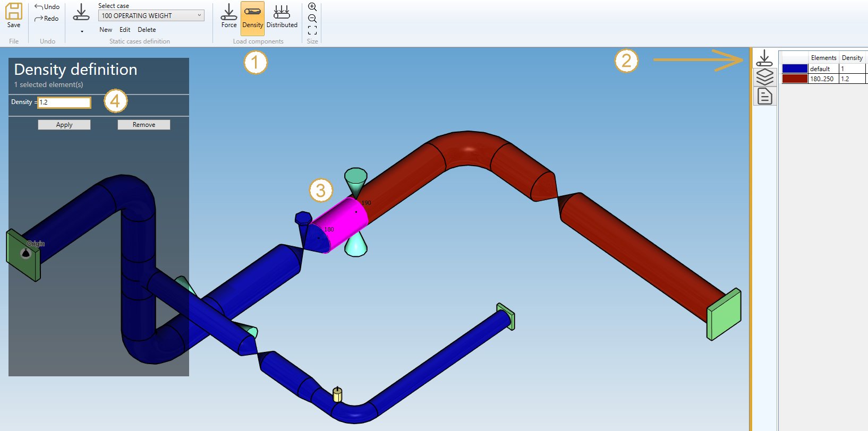Create a New static case

click(106, 30)
